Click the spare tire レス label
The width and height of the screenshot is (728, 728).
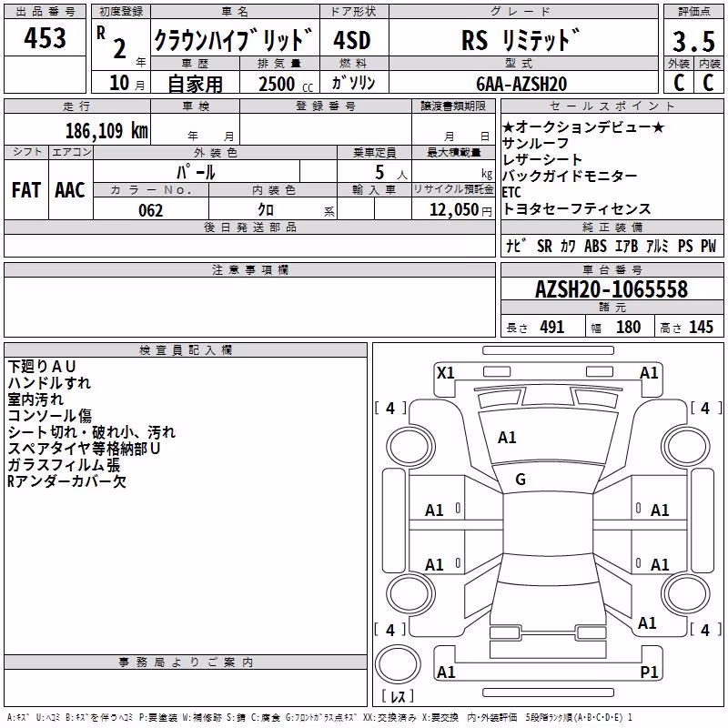(398, 696)
